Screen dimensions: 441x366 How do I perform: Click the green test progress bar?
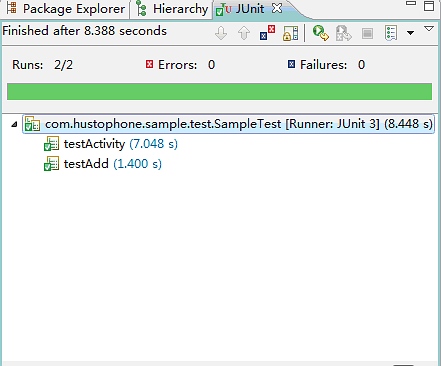click(x=219, y=92)
